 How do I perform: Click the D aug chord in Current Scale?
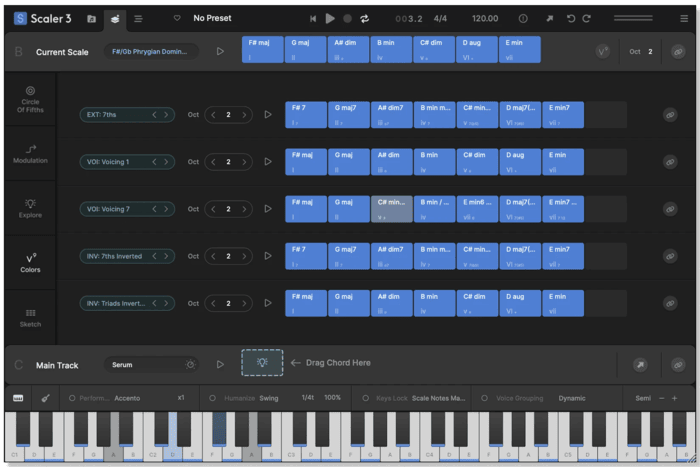point(477,51)
